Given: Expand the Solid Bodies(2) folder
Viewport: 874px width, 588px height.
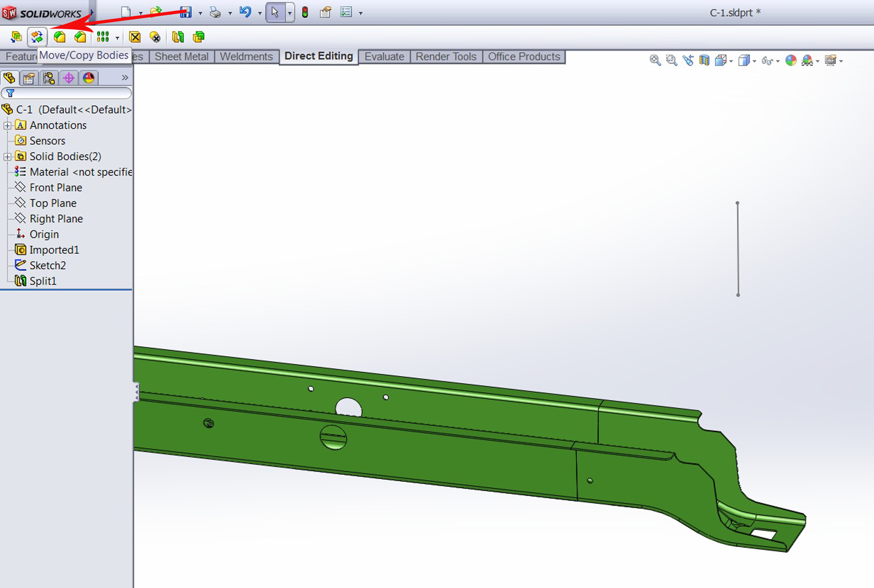Looking at the screenshot, I should [7, 156].
